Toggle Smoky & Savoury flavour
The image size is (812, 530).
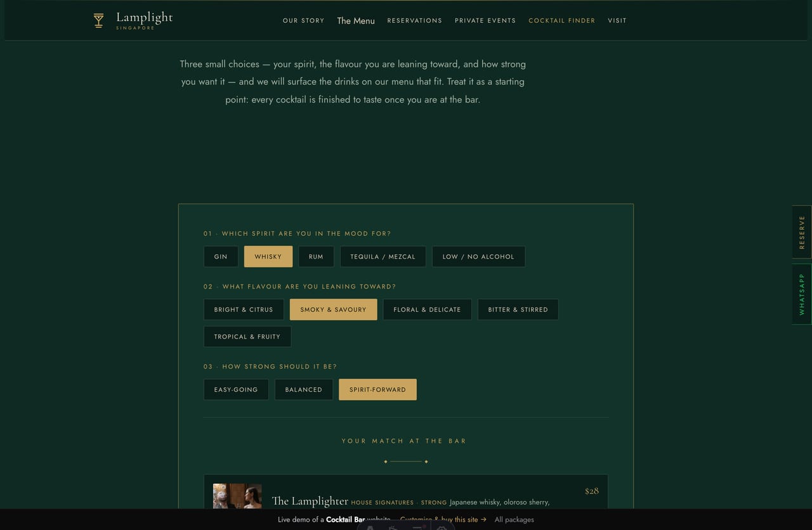coord(334,310)
